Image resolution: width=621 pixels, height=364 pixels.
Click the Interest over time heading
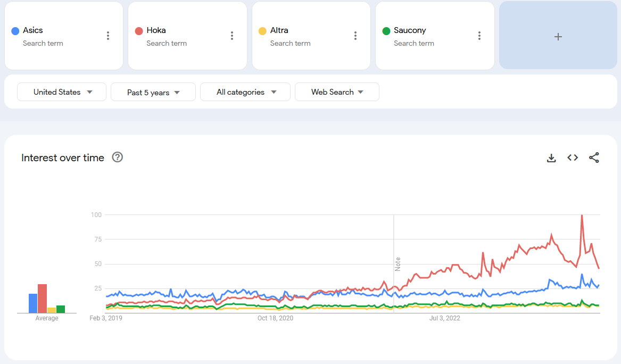click(63, 158)
